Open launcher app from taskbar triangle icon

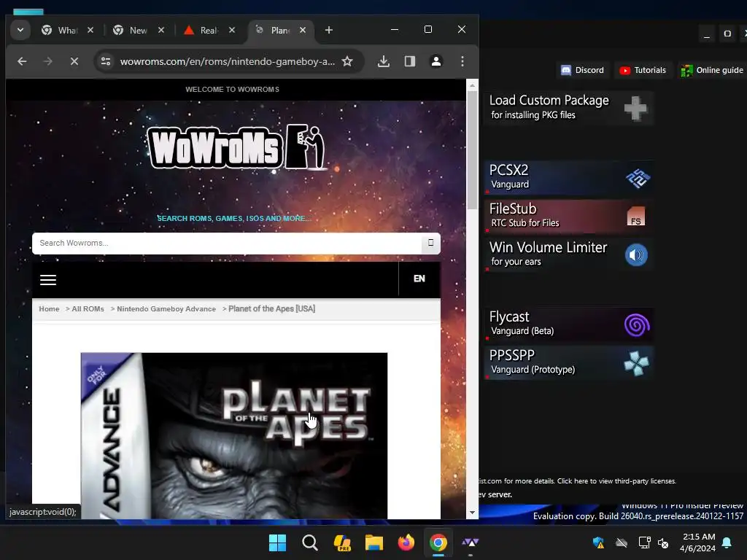tap(471, 542)
